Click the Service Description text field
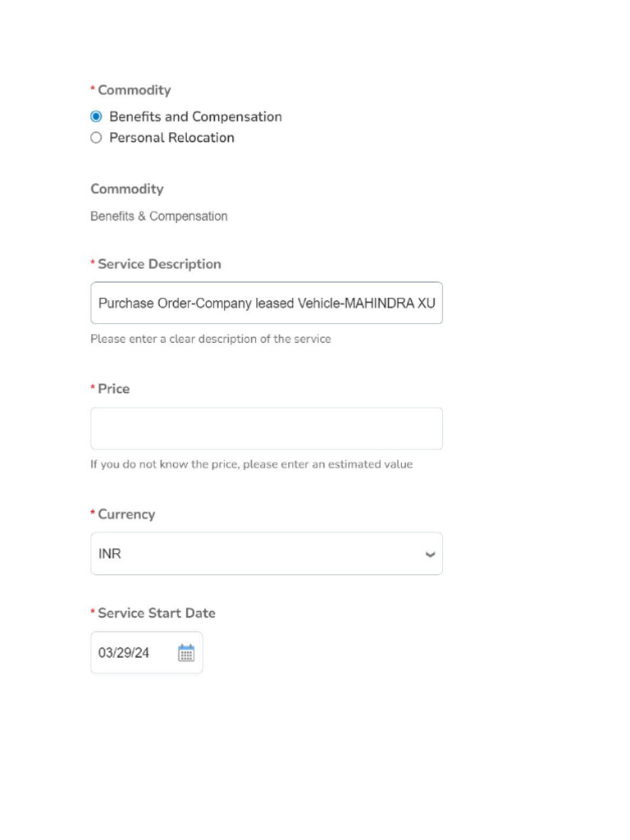The image size is (630, 840). point(266,303)
